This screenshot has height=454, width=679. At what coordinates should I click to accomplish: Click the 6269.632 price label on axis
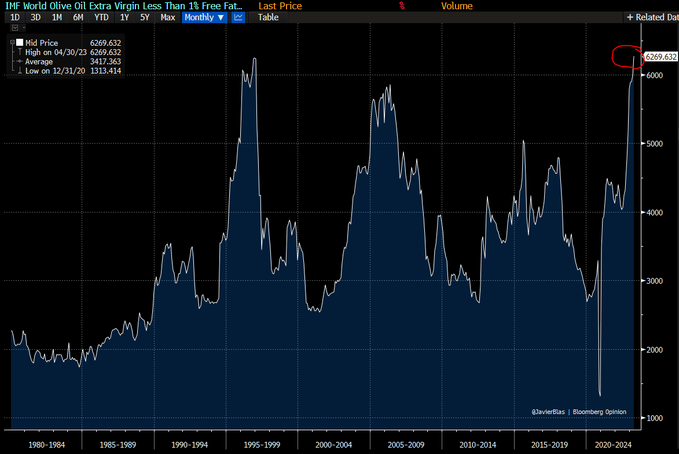coord(659,59)
